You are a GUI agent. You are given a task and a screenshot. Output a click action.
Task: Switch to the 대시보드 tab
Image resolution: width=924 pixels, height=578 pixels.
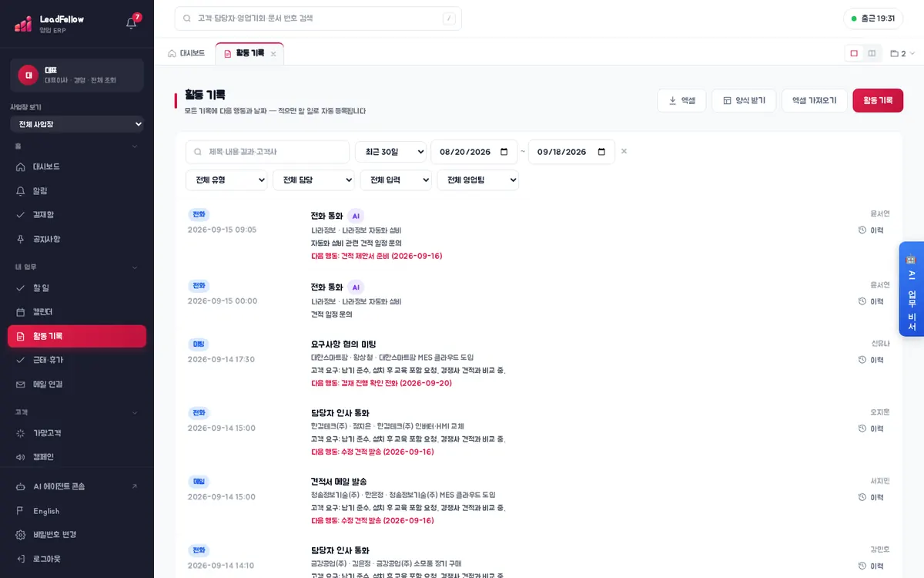(x=186, y=53)
